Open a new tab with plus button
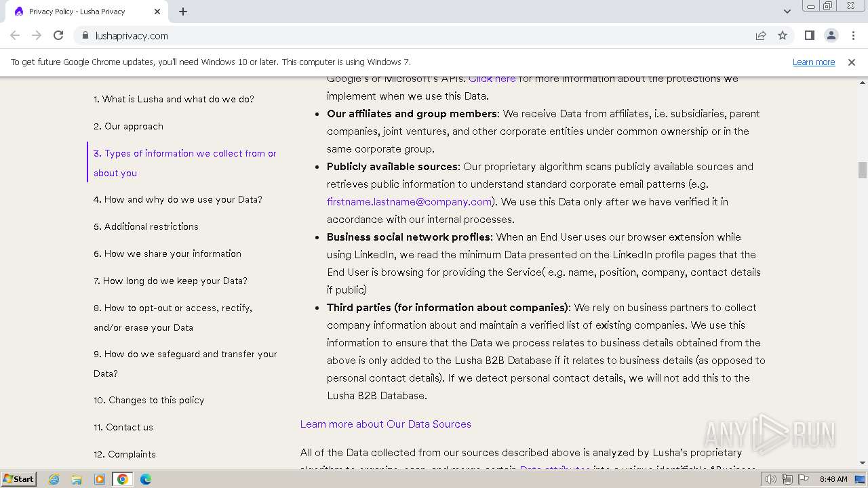Screen dimensions: 868x488 point(183,12)
